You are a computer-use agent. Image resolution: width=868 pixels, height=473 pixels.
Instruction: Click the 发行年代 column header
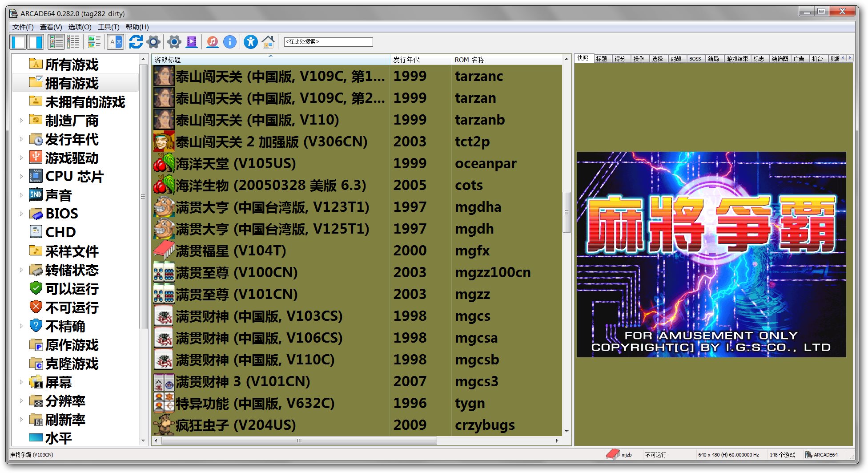420,60
